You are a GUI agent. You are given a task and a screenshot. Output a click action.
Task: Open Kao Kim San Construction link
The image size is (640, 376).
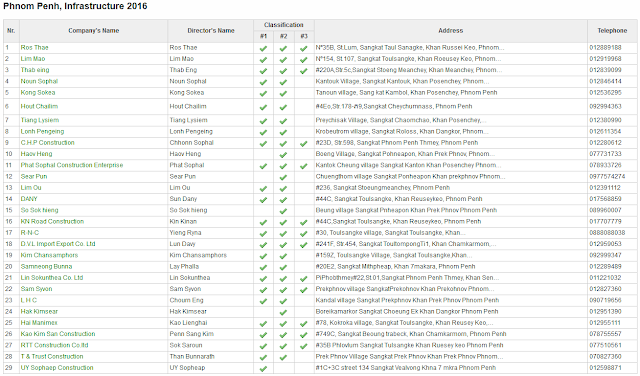pos(58,334)
